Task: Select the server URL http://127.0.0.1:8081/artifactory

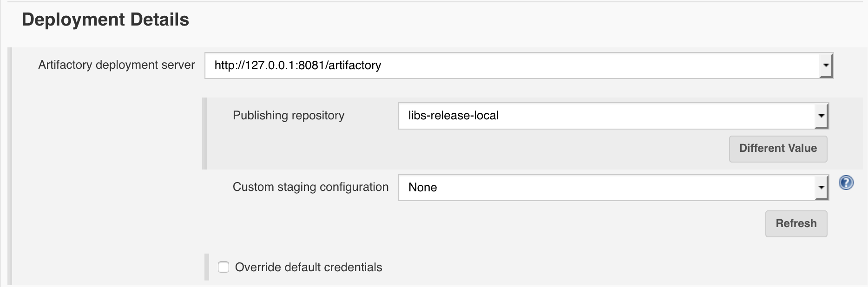Action: click(x=297, y=65)
